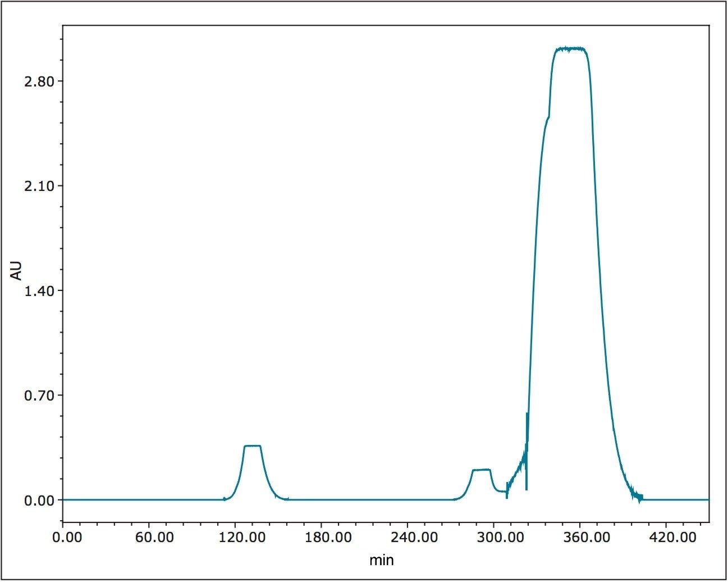The width and height of the screenshot is (728, 582).
Task: Select the 120.00 x-axis tick label
Action: [x=241, y=538]
